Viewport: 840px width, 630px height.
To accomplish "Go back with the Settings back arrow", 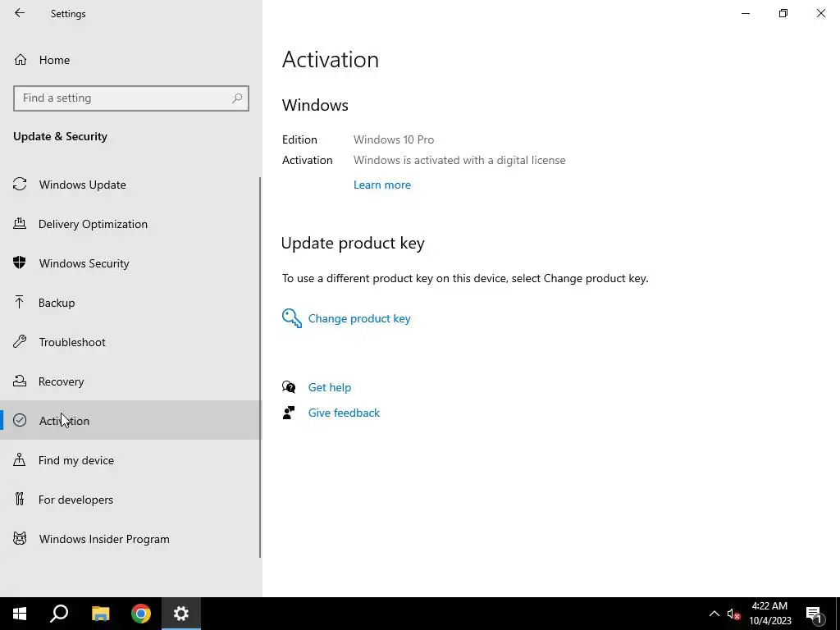I will [x=20, y=13].
